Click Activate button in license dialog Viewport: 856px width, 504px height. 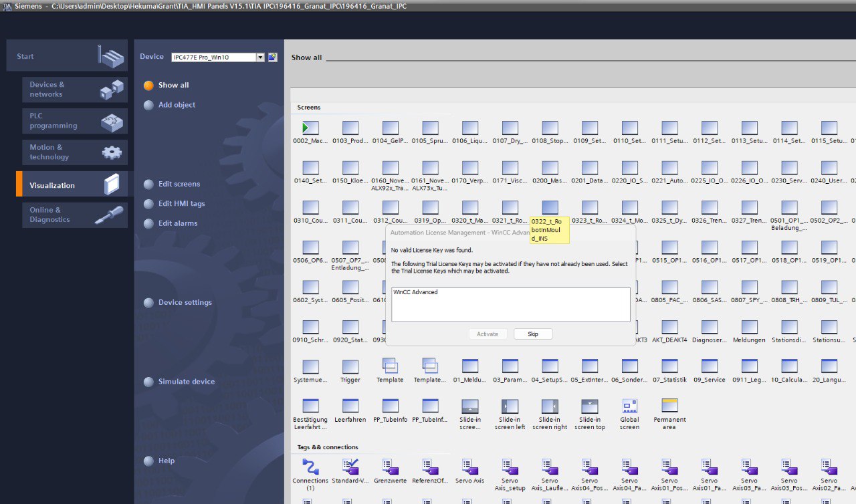pyautogui.click(x=488, y=334)
